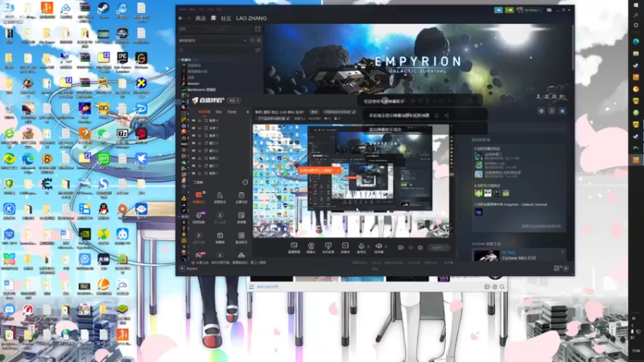Toggle visibility eye of 窗口 1 source
Screen dimensions: 644x362
pos(193,166)
